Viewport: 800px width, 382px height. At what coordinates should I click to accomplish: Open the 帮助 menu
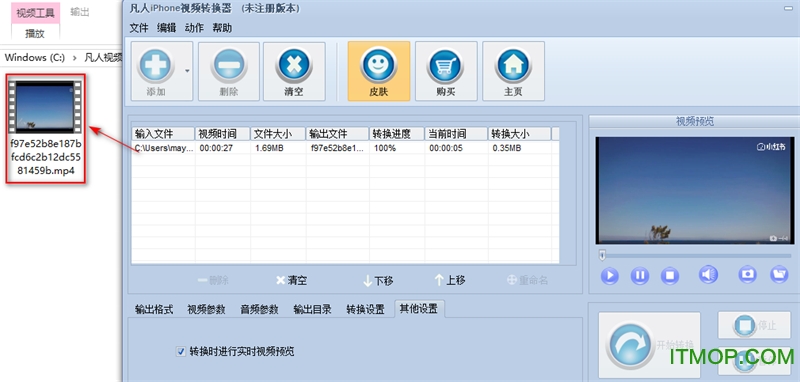point(222,28)
